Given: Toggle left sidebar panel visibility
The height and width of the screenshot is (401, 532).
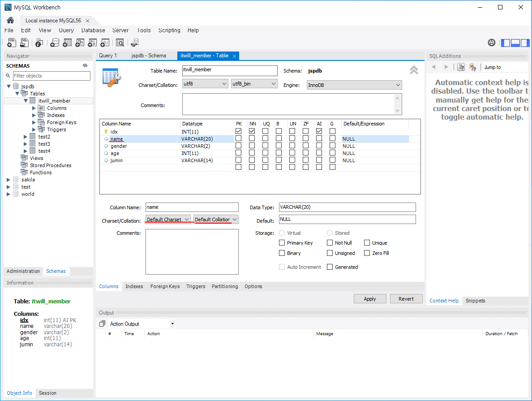Looking at the screenshot, I should click(x=506, y=43).
